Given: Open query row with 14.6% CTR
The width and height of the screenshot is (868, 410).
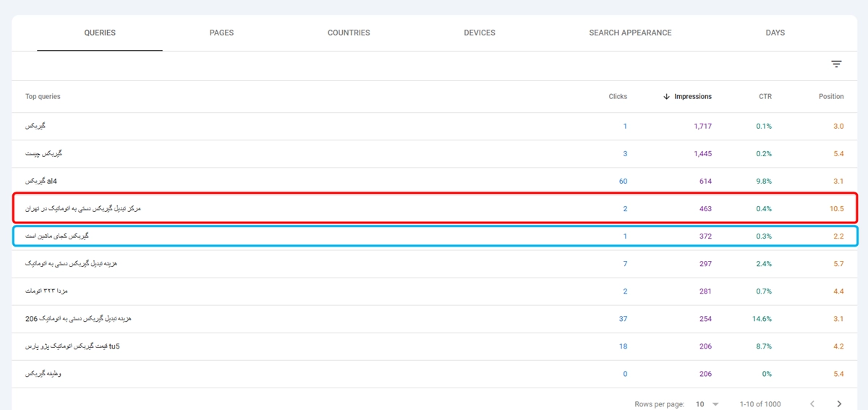Looking at the screenshot, I should click(78, 319).
